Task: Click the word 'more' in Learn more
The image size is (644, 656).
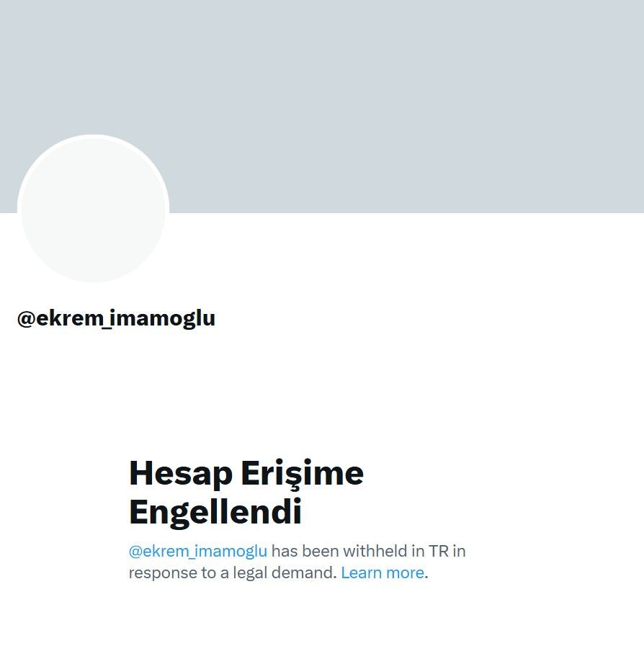Action: click(x=405, y=572)
